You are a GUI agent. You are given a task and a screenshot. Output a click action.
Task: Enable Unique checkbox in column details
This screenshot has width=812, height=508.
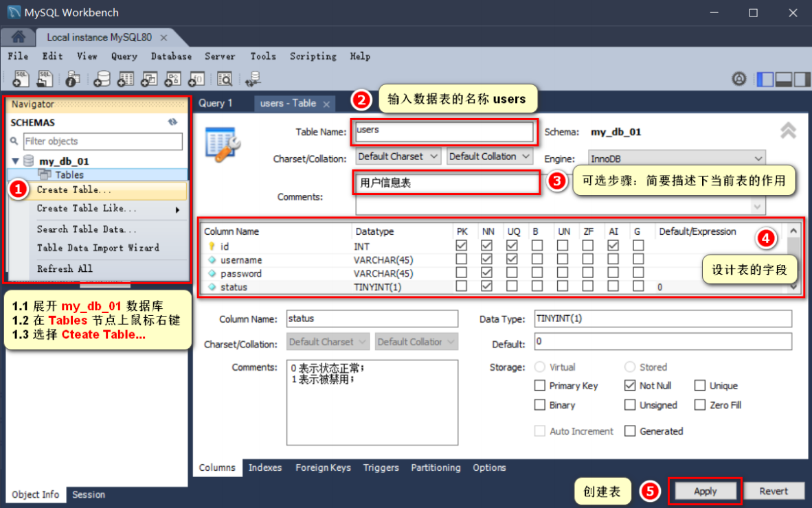click(699, 385)
